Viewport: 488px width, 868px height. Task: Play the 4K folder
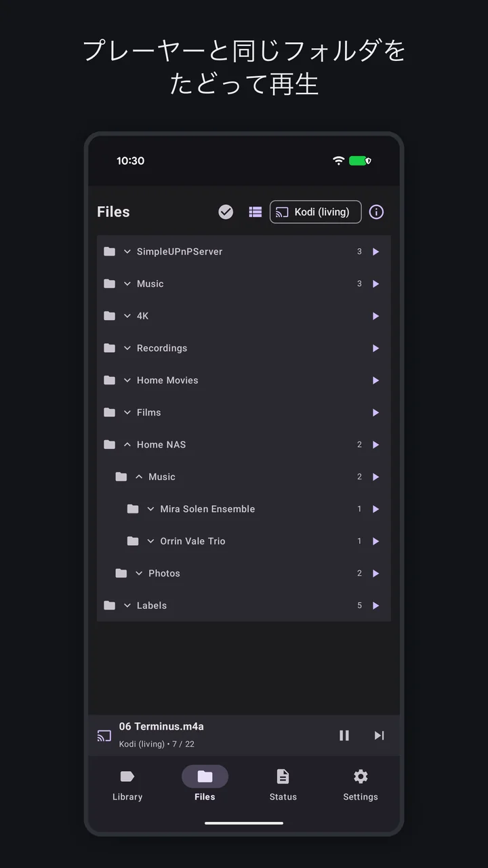click(375, 316)
